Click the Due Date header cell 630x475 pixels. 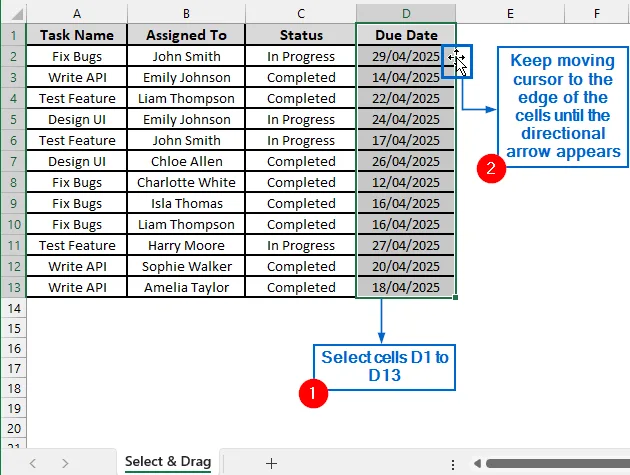pos(406,35)
